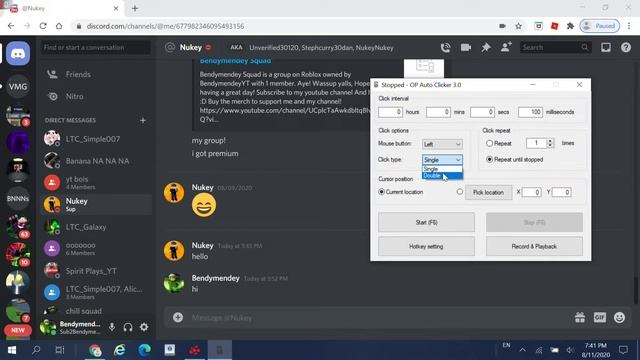640x360 pixels.
Task: Reload the page in Chrome
Action: tap(43, 26)
